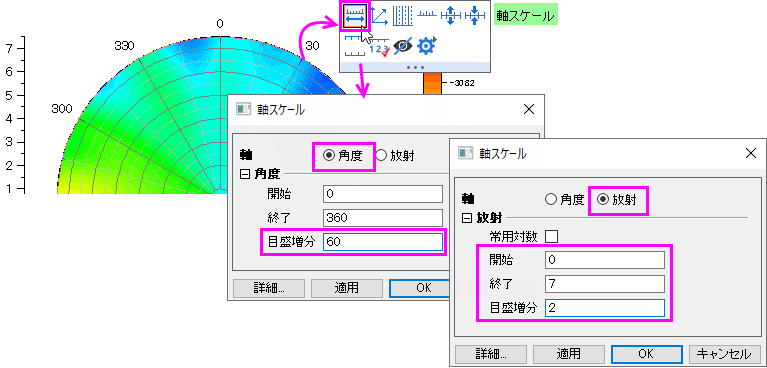Click 適用 button in front 軸スケール dialog
This screenshot has width=767, height=368.
pos(568,353)
